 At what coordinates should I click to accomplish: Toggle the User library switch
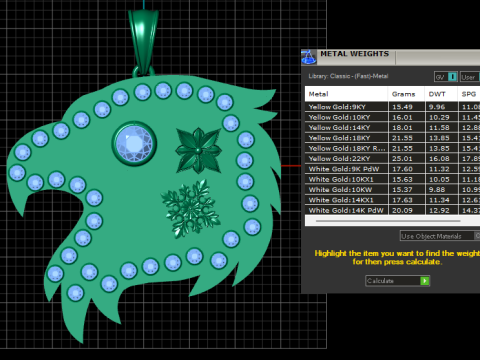click(471, 77)
